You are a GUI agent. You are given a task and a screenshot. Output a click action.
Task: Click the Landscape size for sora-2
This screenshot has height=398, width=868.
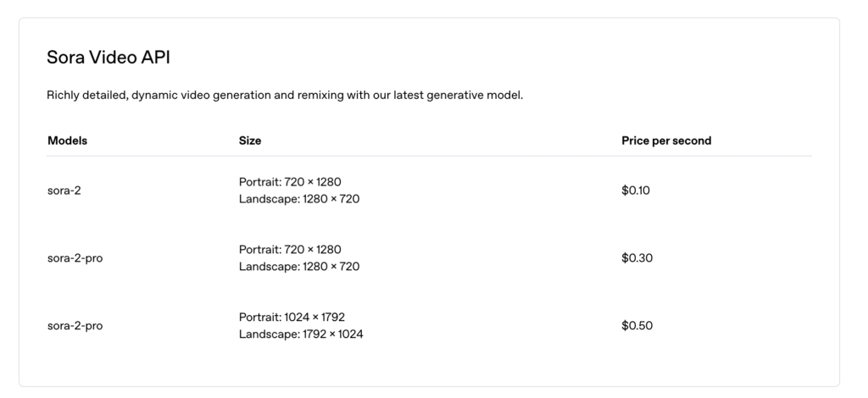point(299,199)
